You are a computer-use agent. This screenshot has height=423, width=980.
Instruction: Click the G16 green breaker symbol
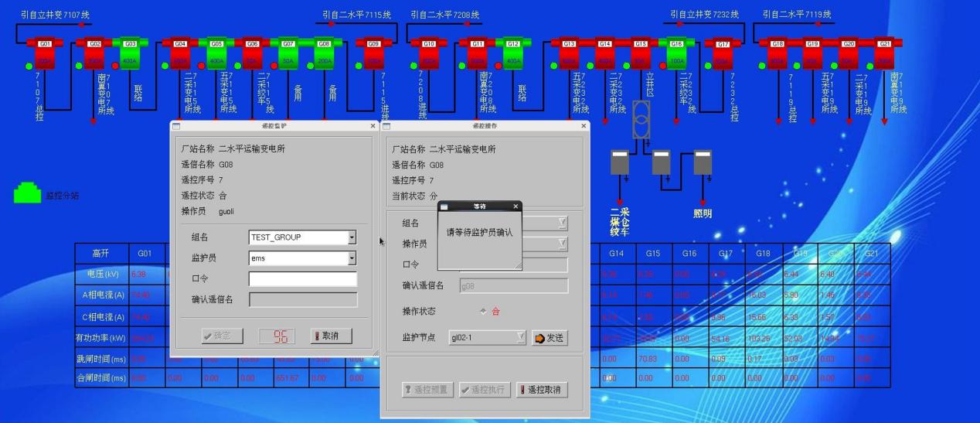[x=676, y=55]
